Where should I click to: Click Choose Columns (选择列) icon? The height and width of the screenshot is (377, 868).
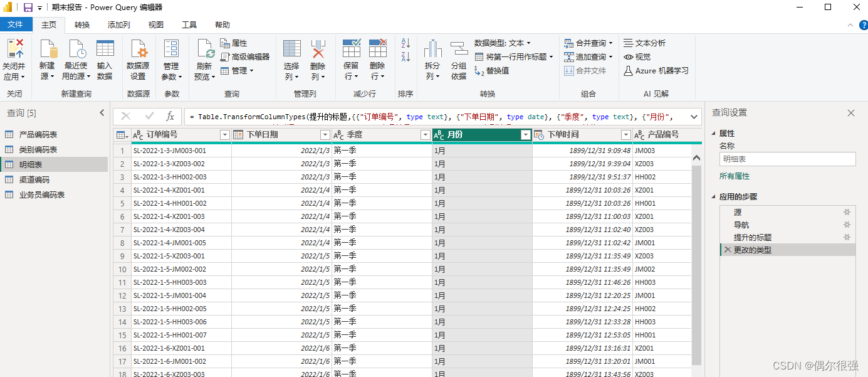click(291, 49)
